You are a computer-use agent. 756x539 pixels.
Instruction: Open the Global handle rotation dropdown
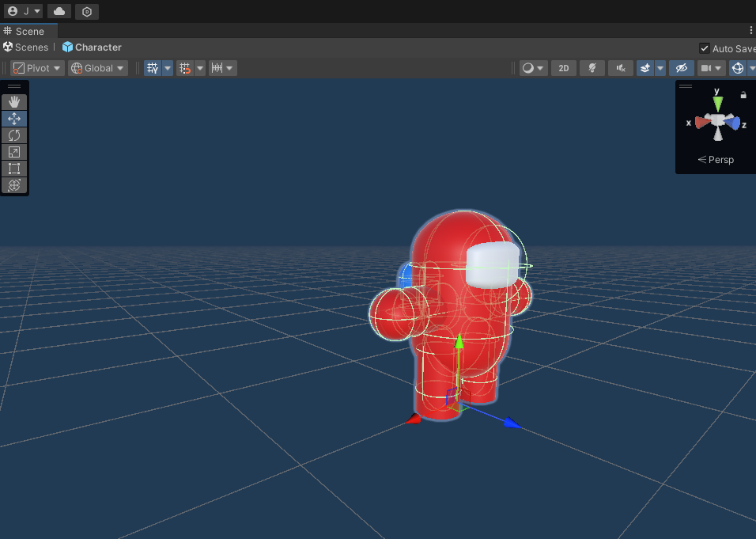click(x=98, y=68)
